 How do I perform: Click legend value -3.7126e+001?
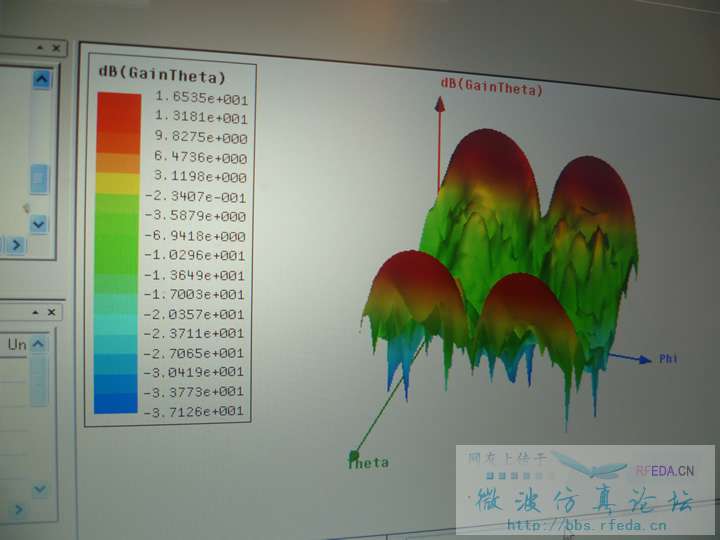pos(194,411)
